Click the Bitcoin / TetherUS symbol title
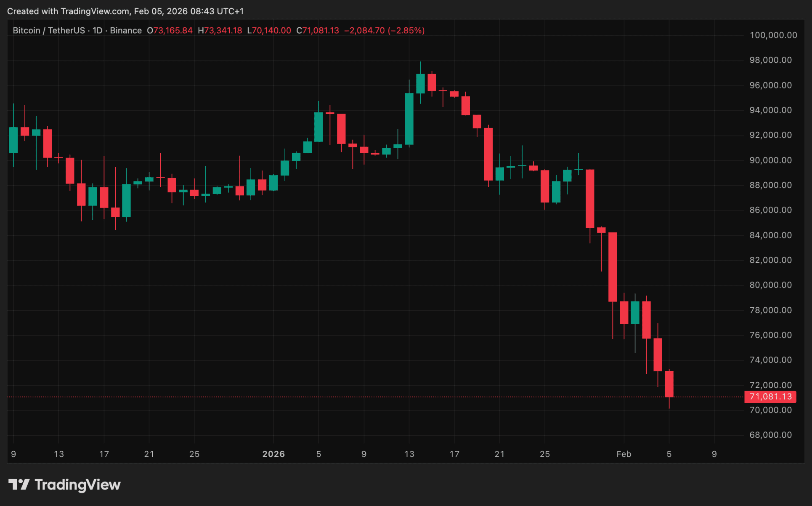812x506 pixels. coord(48,31)
